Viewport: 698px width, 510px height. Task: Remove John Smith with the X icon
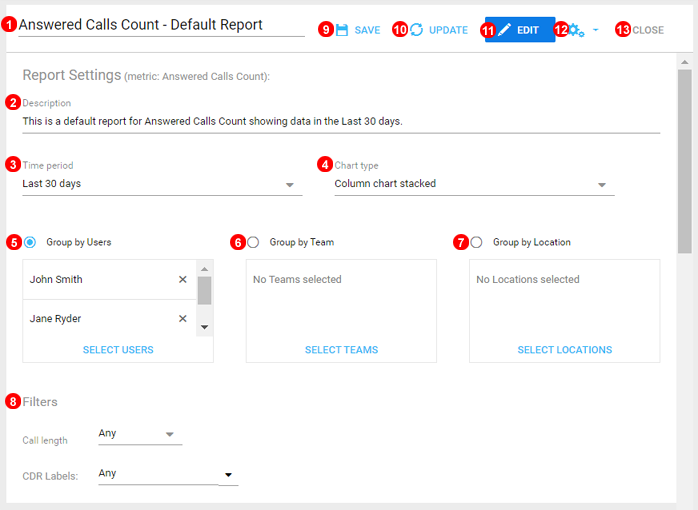pos(183,279)
